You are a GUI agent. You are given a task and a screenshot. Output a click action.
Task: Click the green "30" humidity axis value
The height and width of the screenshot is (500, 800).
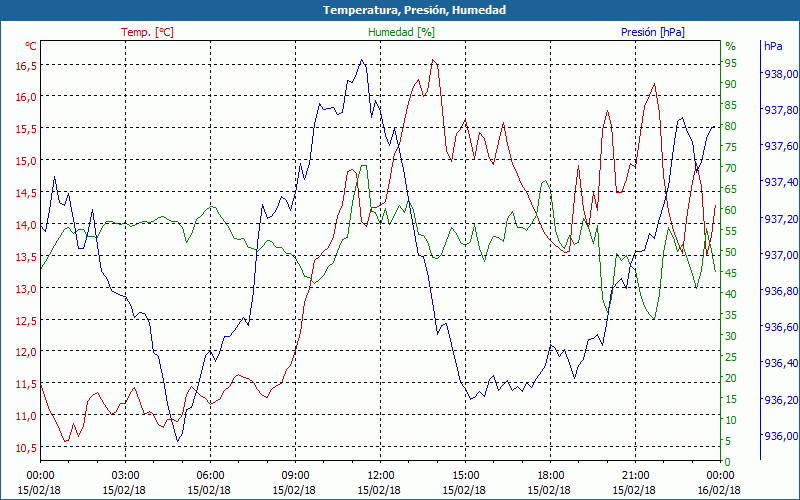click(731, 336)
